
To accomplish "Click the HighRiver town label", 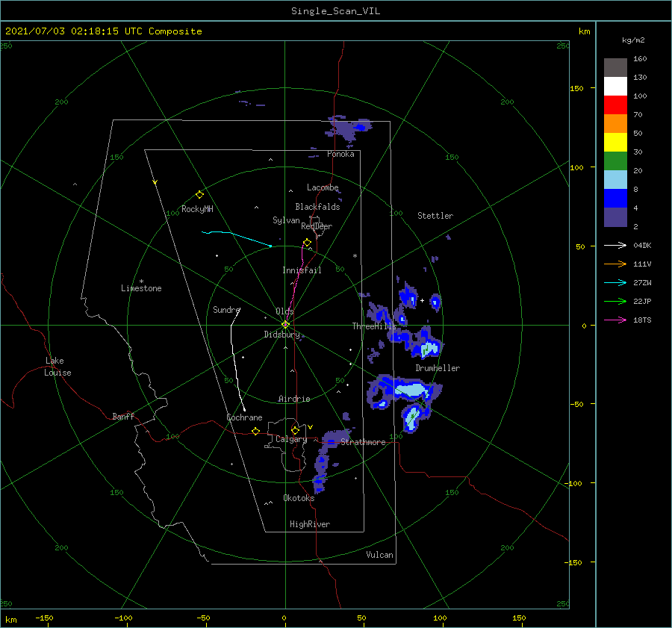I will pyautogui.click(x=310, y=524).
